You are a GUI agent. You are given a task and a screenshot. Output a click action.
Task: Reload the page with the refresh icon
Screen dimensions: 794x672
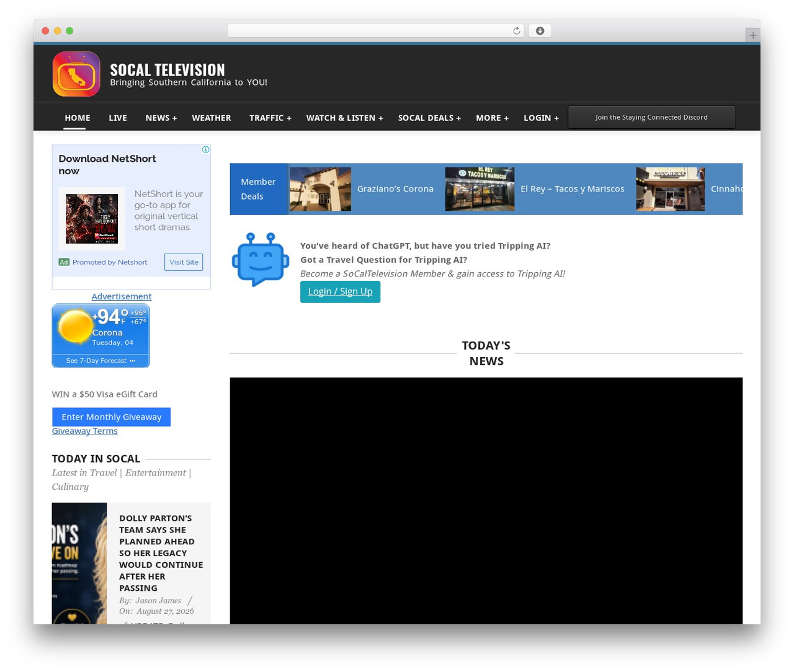516,31
